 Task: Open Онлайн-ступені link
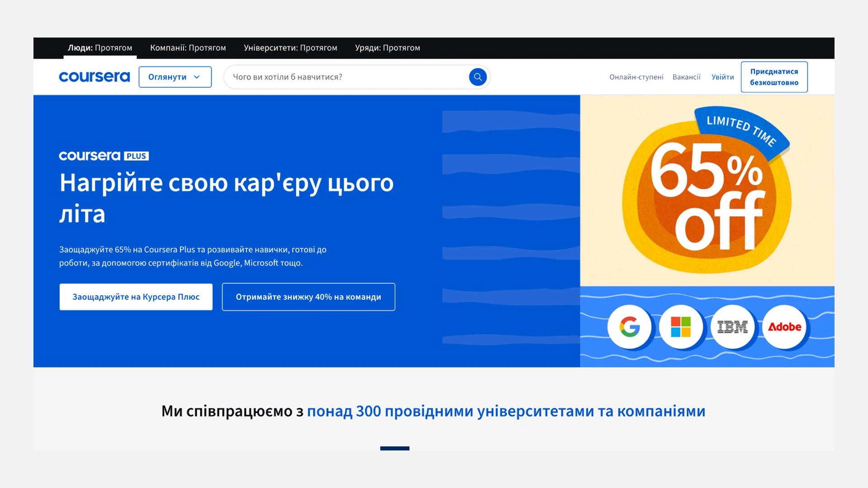coord(636,77)
